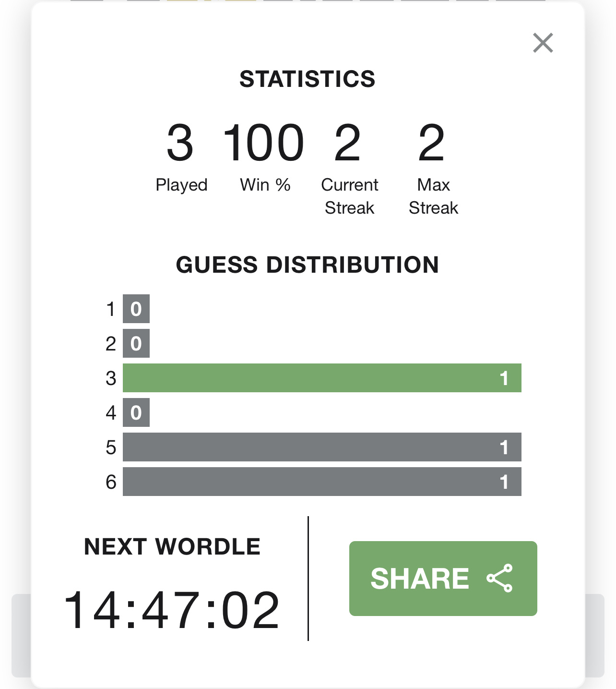Click the gray bar for guess 6
The width and height of the screenshot is (616, 689).
[x=322, y=482]
